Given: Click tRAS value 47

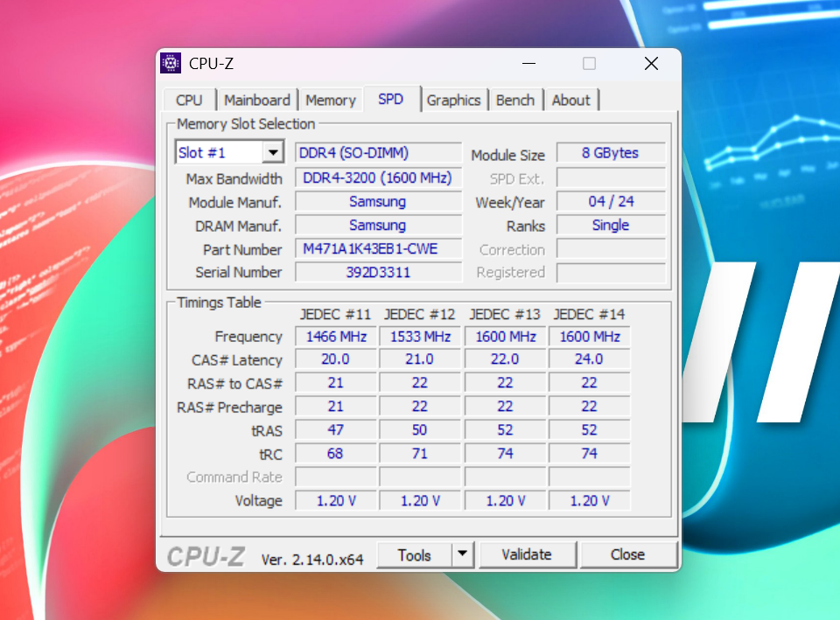Looking at the screenshot, I should coord(336,430).
